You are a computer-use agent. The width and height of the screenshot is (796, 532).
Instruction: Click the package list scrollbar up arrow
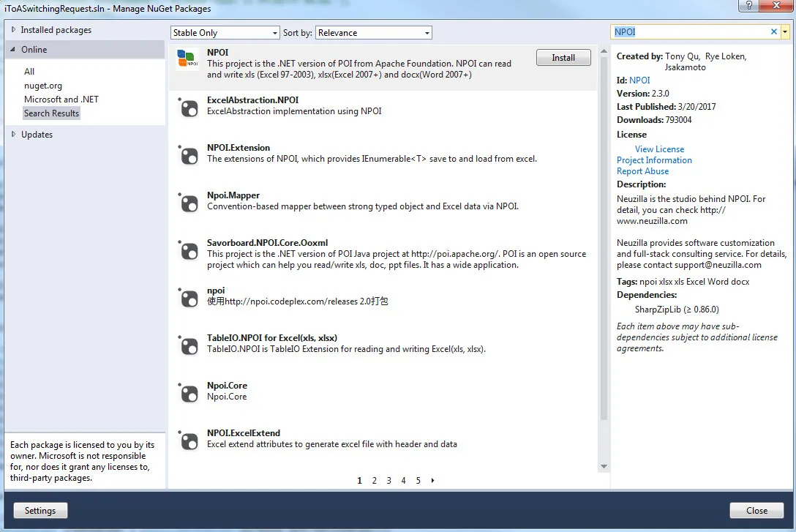tap(604, 50)
